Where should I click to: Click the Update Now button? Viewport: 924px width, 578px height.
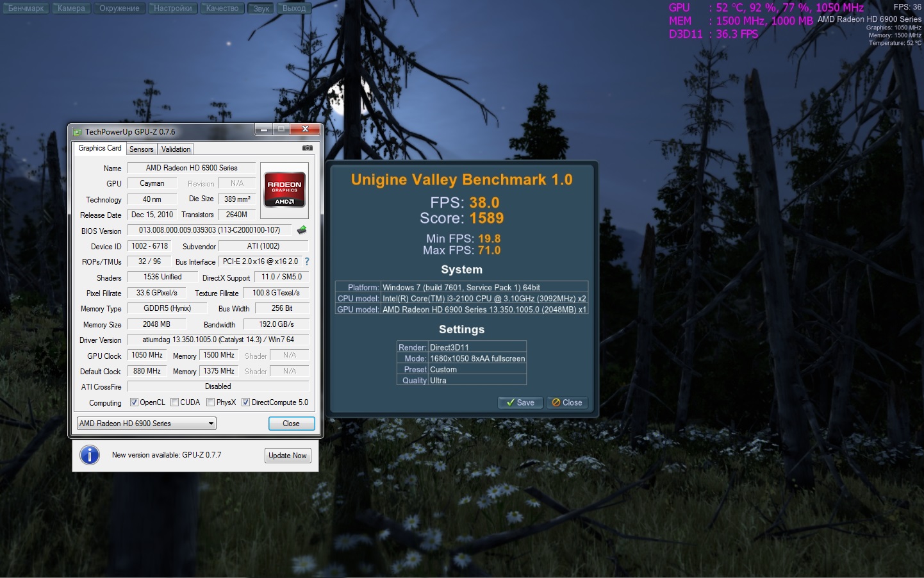tap(288, 456)
